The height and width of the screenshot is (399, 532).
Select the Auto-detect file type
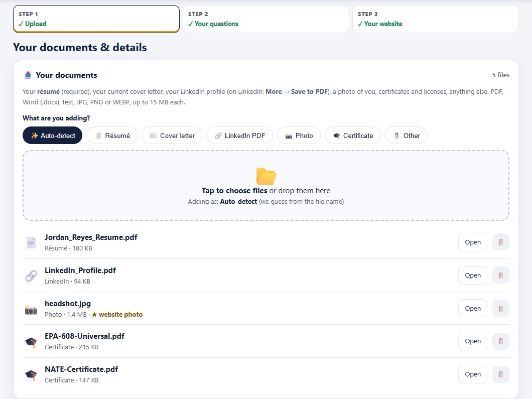coord(53,136)
